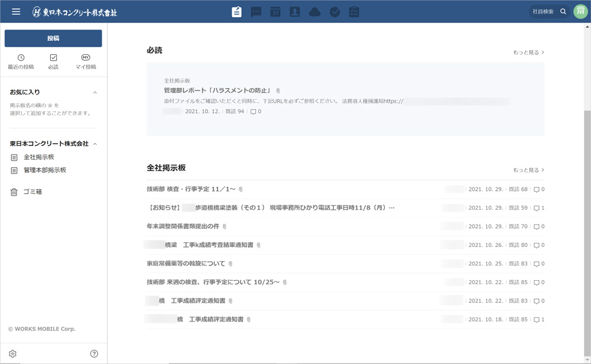Open the 年末調整関係書類提出の件 post
Image resolution: width=591 pixels, height=364 pixels.
point(183,226)
